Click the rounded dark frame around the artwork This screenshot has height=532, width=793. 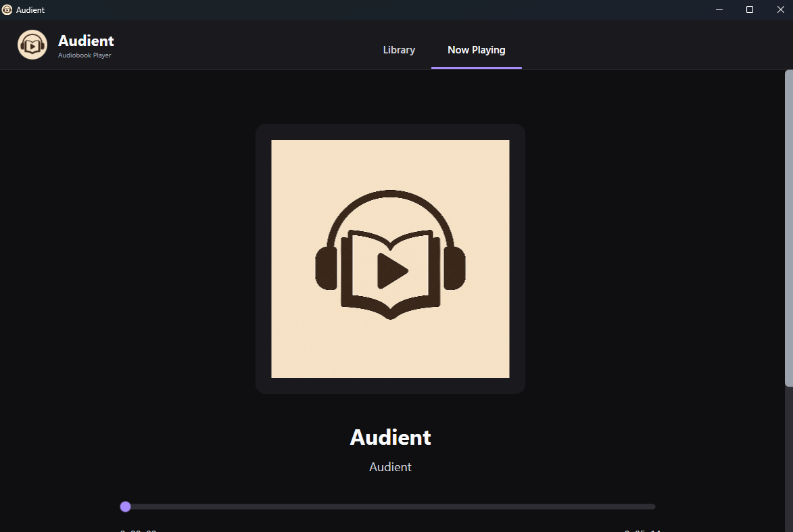click(390, 387)
